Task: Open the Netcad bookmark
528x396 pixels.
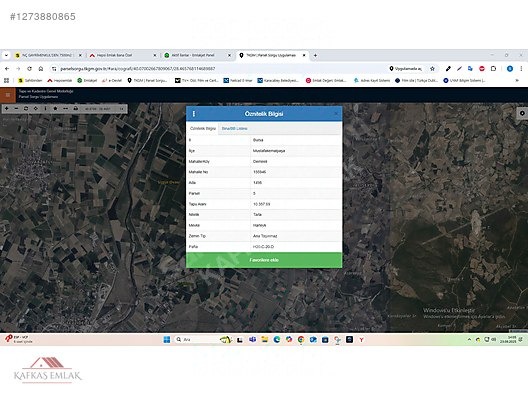Action: click(238, 80)
